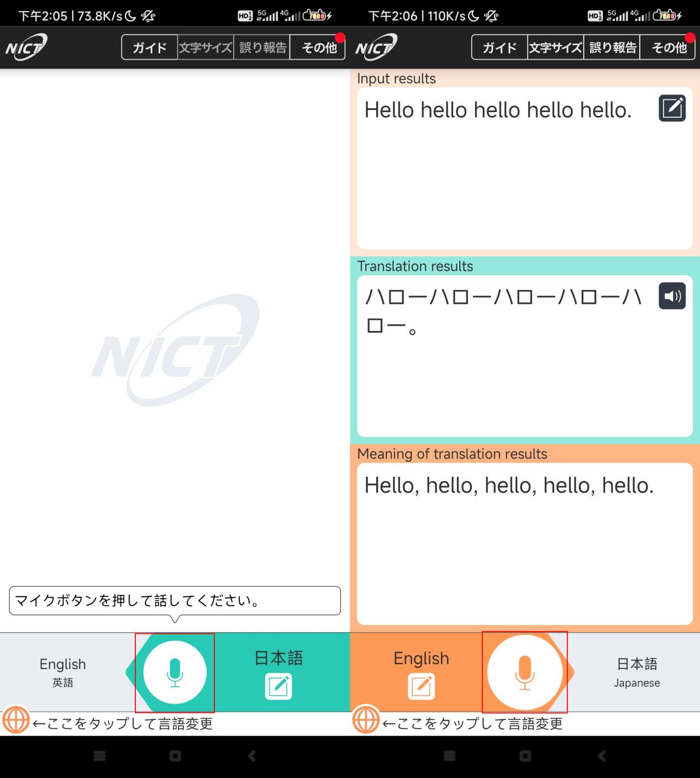Viewport: 700px width, 778px height.
Task: Tap the teal microphone button in left screen
Action: tap(175, 672)
